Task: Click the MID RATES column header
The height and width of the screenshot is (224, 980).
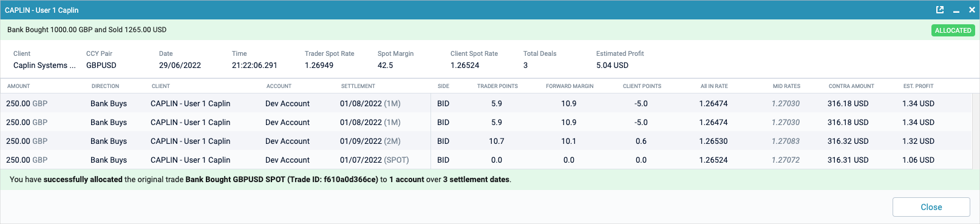Action: 786,86
